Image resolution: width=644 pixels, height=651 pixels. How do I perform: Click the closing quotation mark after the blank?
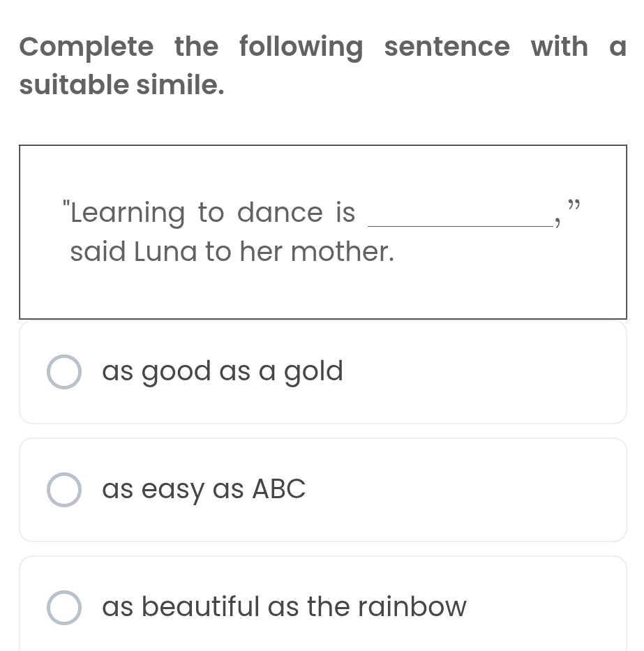point(574,205)
